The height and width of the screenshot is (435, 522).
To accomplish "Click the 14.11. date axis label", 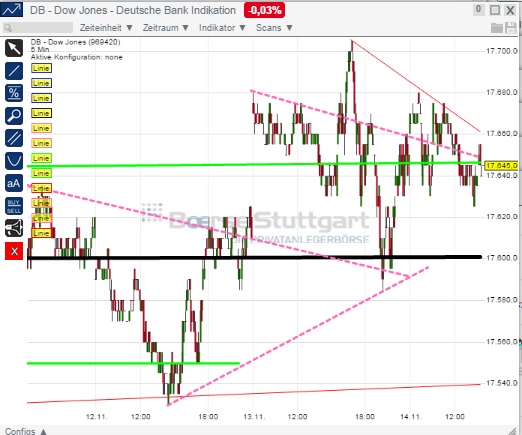I will pos(411,417).
